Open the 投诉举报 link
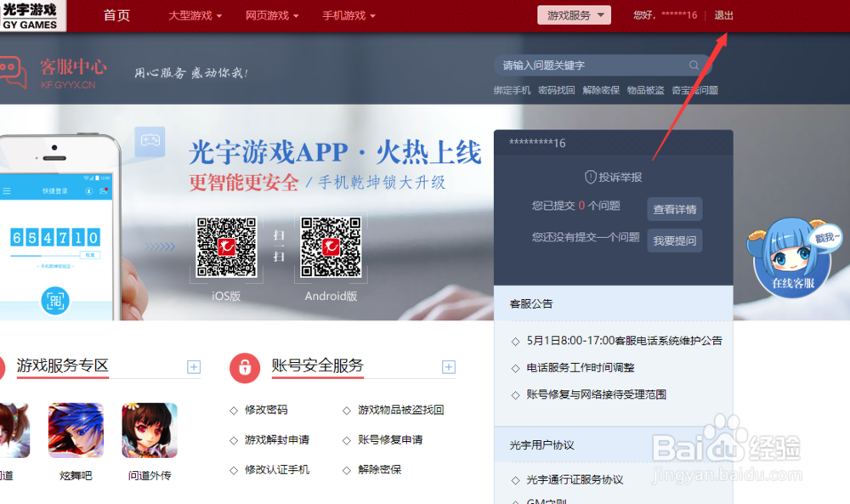Viewport: 850px width, 504px height. coord(620,178)
